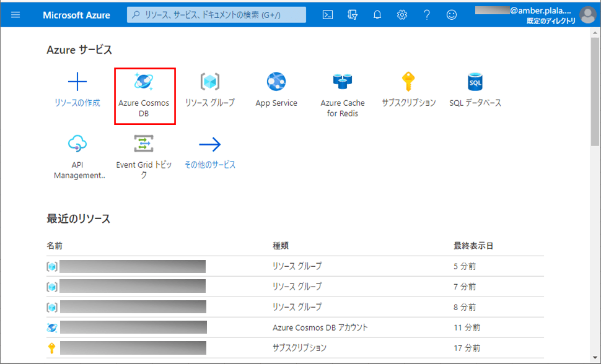The width and height of the screenshot is (601, 364).
Task: Click the plus icon for リソースの作成
Action: click(x=77, y=82)
